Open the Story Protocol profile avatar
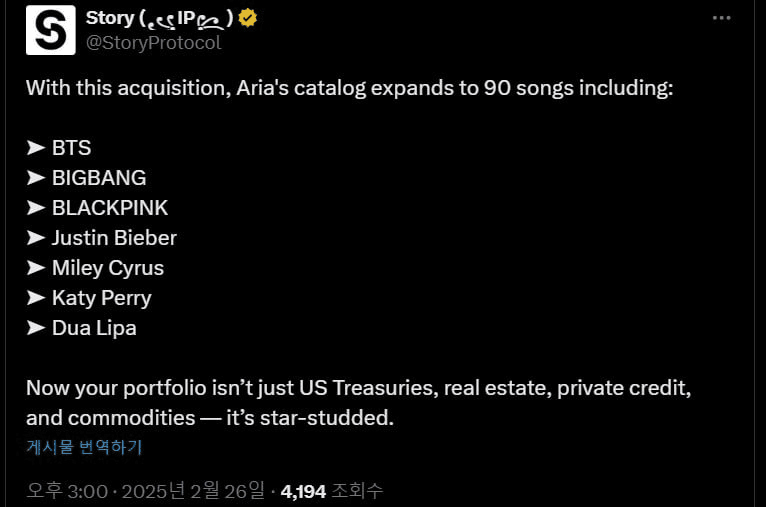The image size is (766, 507). (51, 30)
